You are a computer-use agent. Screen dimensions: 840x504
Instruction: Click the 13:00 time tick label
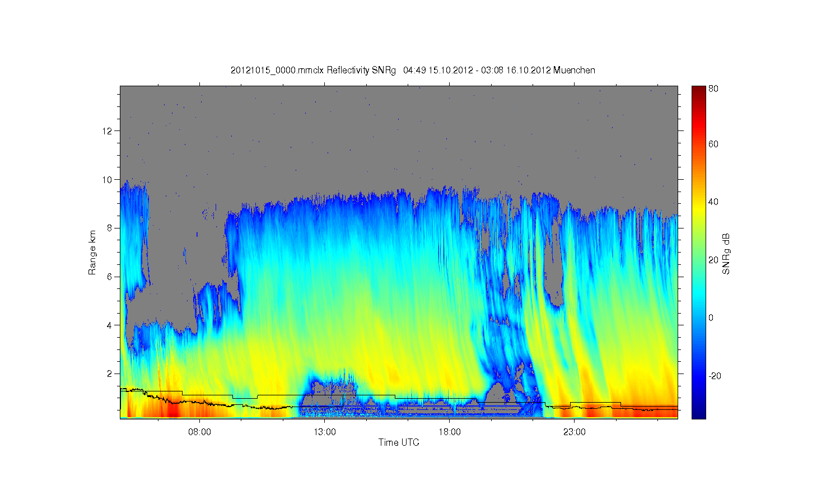point(324,432)
